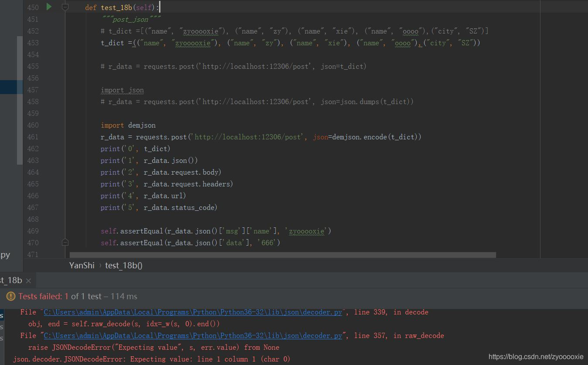Click the horizontal editor scrollbar

click(282, 255)
